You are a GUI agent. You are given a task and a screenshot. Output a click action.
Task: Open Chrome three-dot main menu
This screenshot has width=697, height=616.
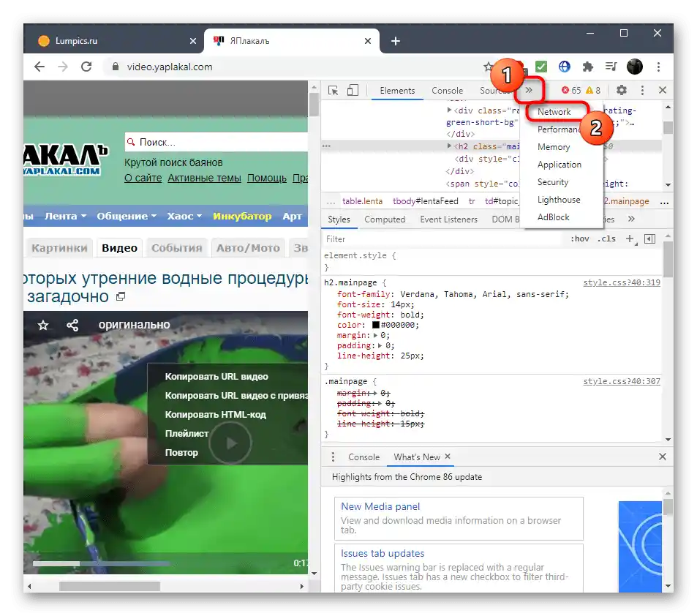point(658,67)
